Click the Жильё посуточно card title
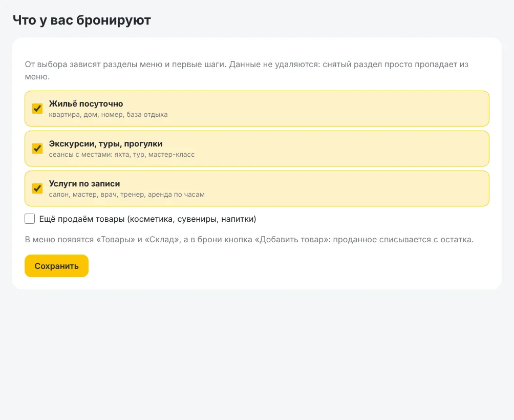Viewport: 514px width, 420px height. [86, 104]
